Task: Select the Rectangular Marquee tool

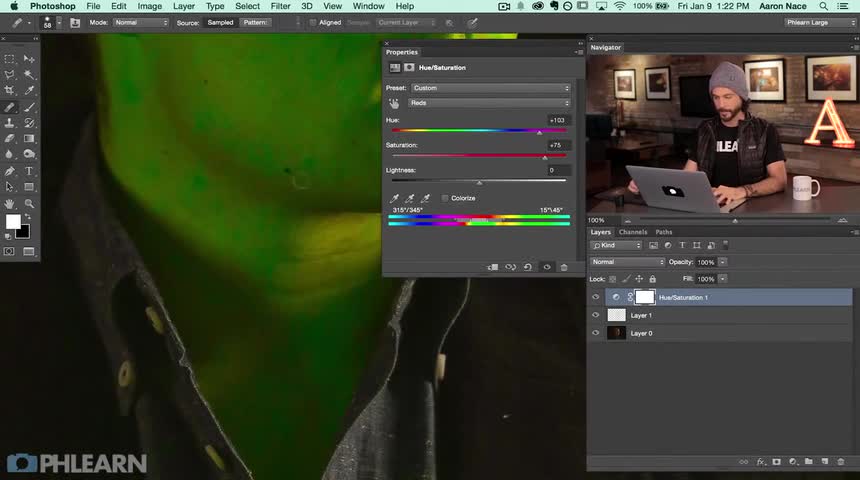Action: [9, 59]
